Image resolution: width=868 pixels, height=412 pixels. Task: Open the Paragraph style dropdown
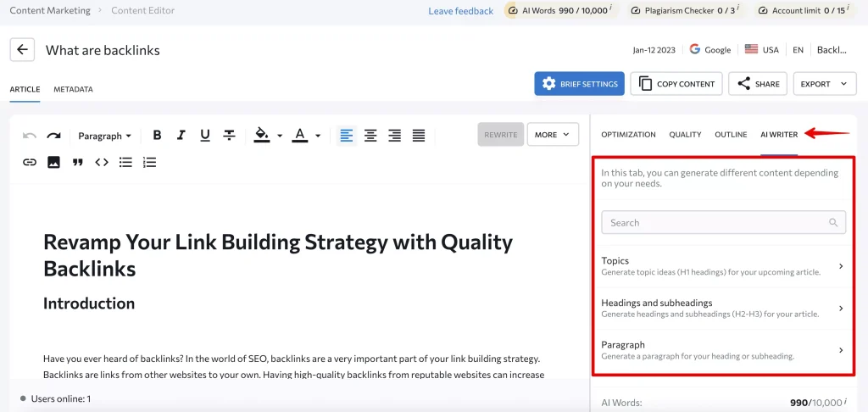(104, 136)
